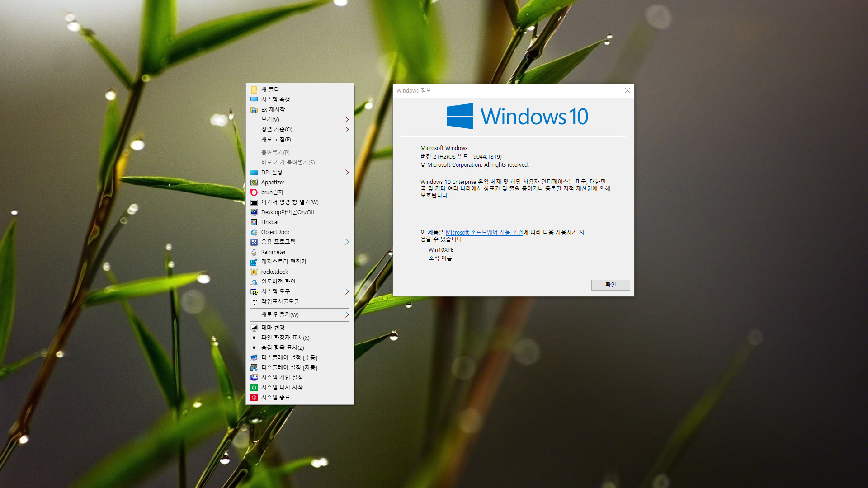Click the 시스템 속성 monitor icon
This screenshot has width=868, height=488.
[x=254, y=99]
